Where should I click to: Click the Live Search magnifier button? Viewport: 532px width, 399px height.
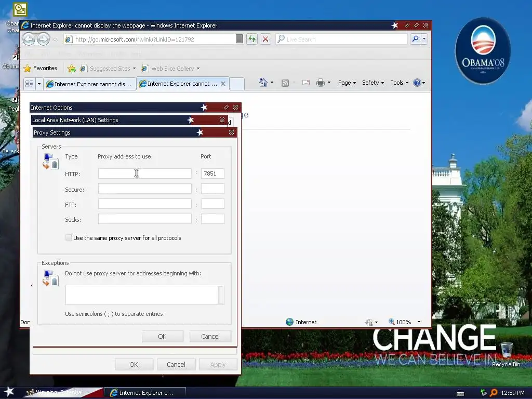415,39
